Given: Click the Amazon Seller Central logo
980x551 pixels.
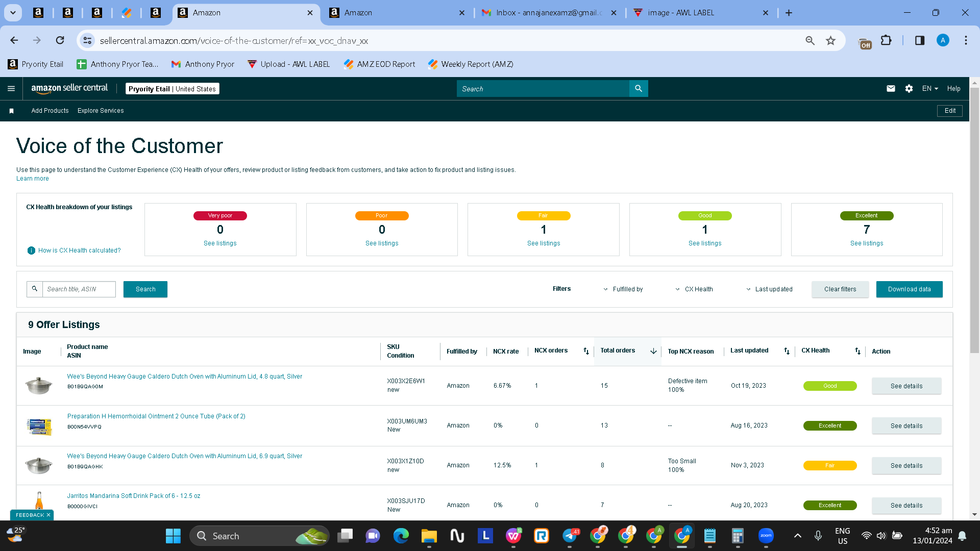Looking at the screenshot, I should click(69, 88).
